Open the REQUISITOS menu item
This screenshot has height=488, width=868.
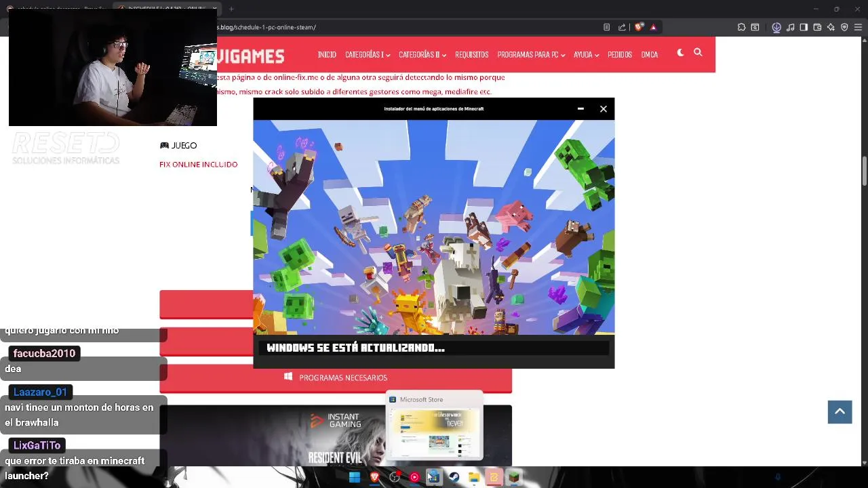(472, 55)
